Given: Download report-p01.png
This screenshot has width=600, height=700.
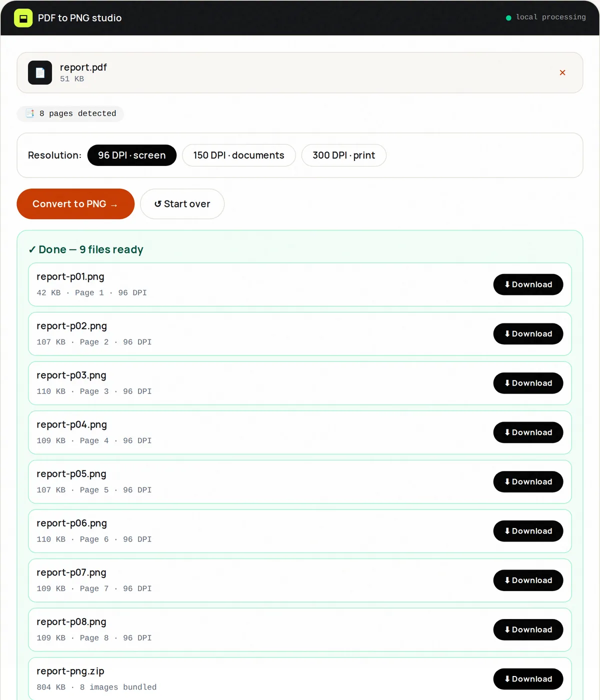Looking at the screenshot, I should pos(528,284).
